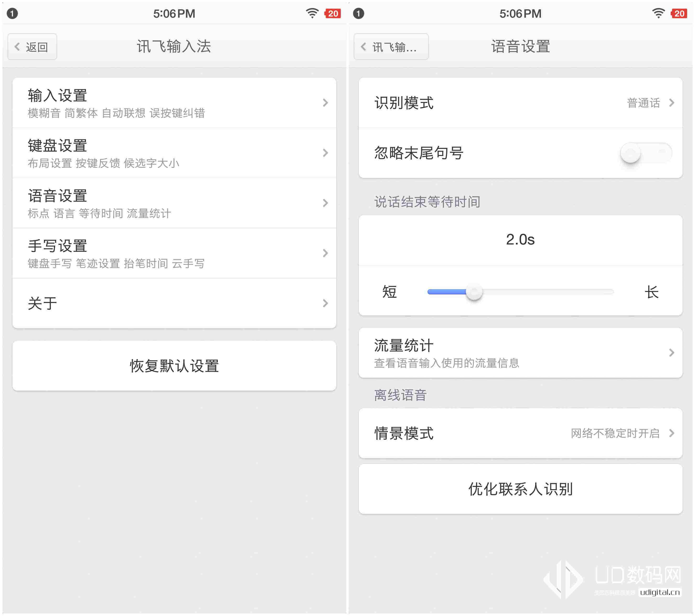Click chevron next to 普通话
Viewport: 695px width, 616px height.
pos(672,103)
